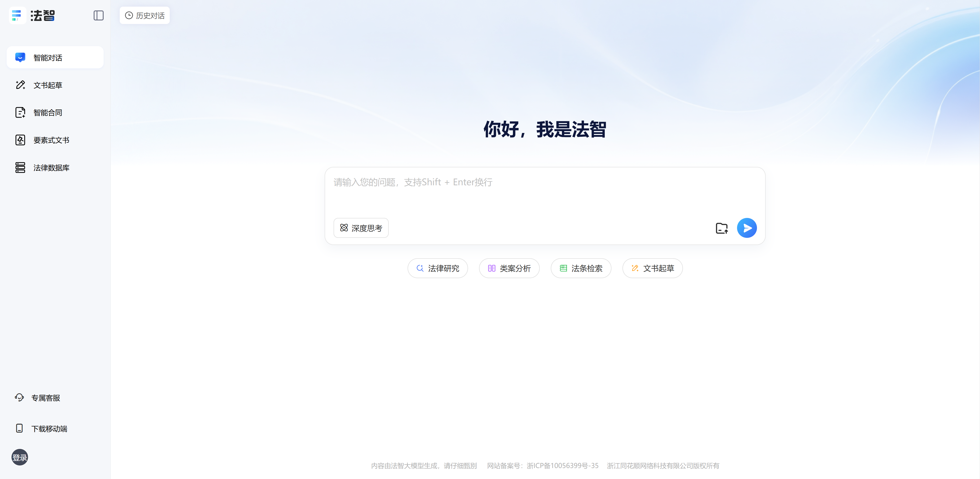
Task: Open 历史对话 clock history button
Action: point(144,16)
